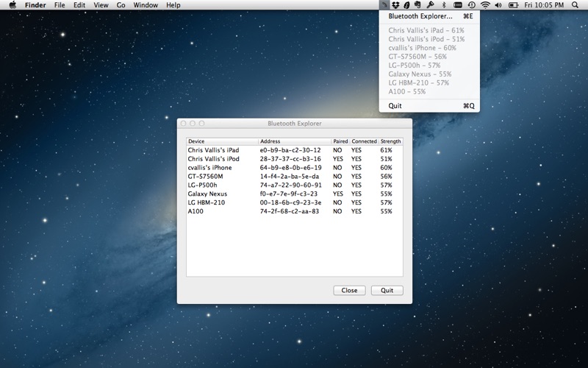Click the Time Machine menu bar icon
The image size is (588, 368).
click(471, 5)
